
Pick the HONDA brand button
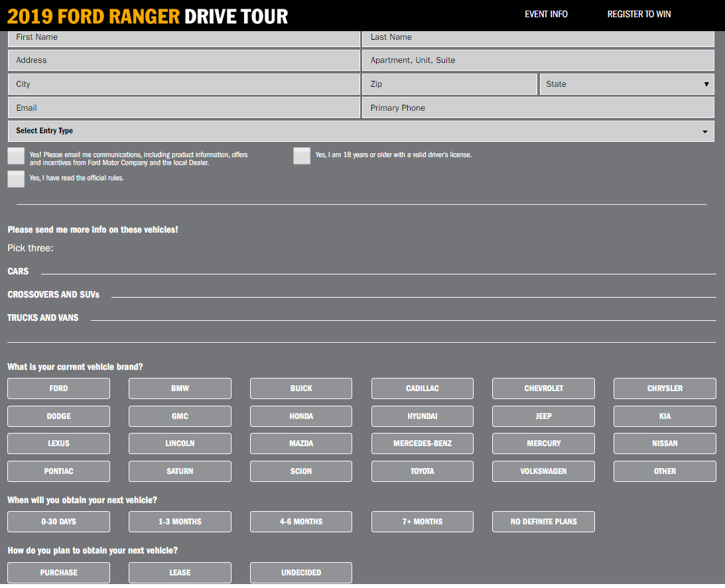coord(301,416)
